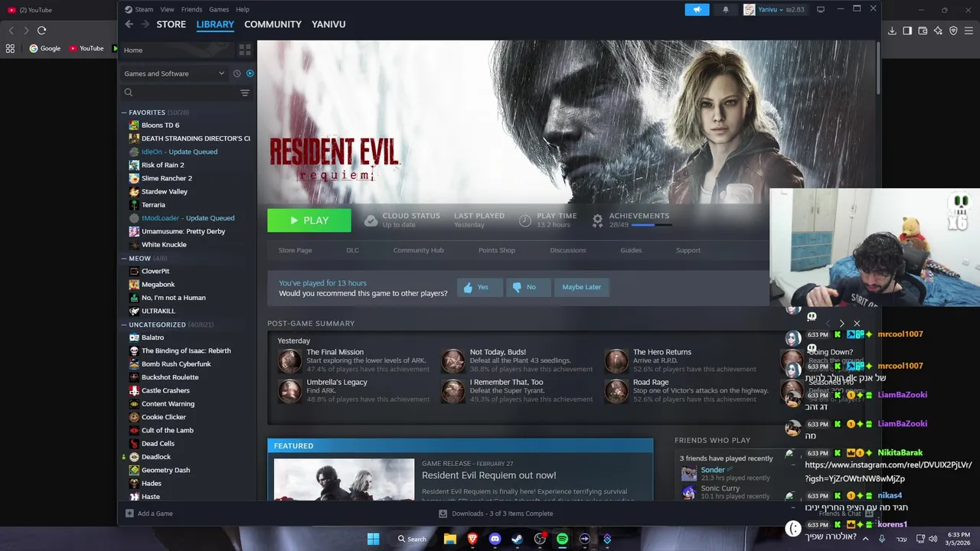Go back with the Steam back arrow

[129, 24]
